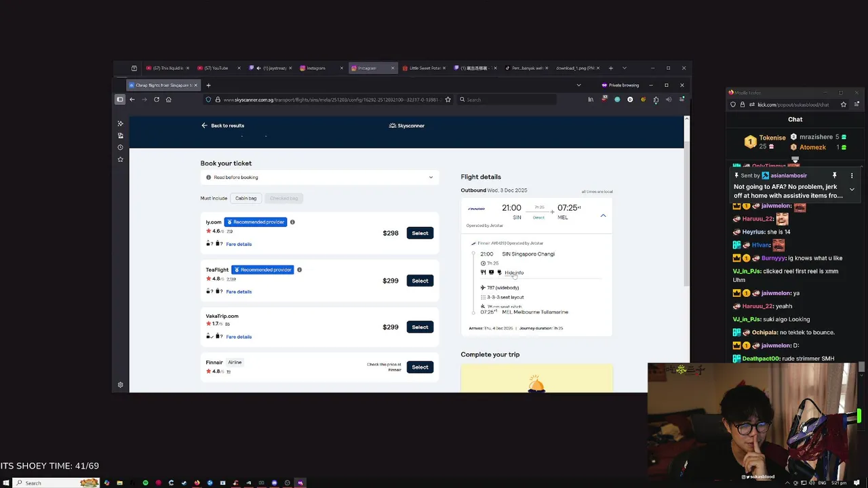The height and width of the screenshot is (488, 868).
Task: Select the $298 ly.com ticket
Action: click(420, 233)
